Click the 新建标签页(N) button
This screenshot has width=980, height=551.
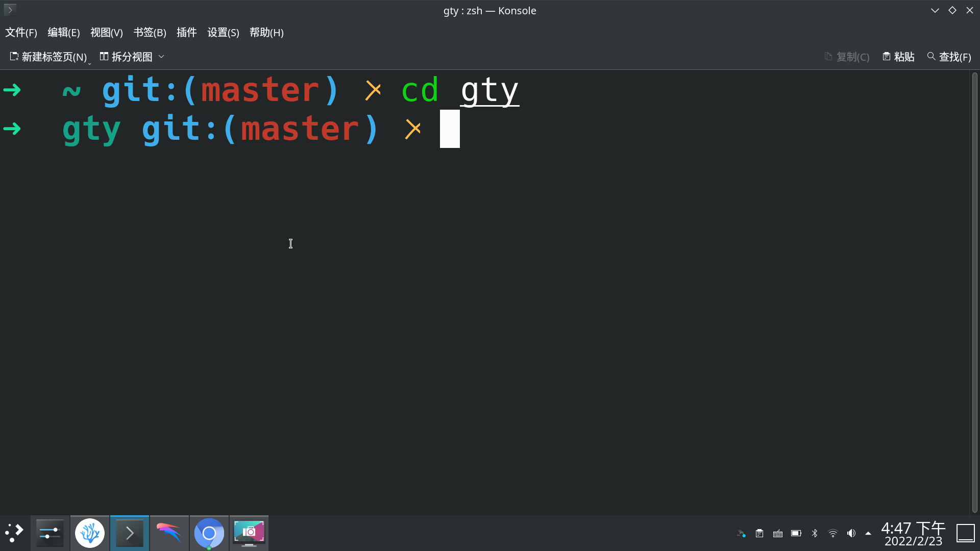(48, 57)
